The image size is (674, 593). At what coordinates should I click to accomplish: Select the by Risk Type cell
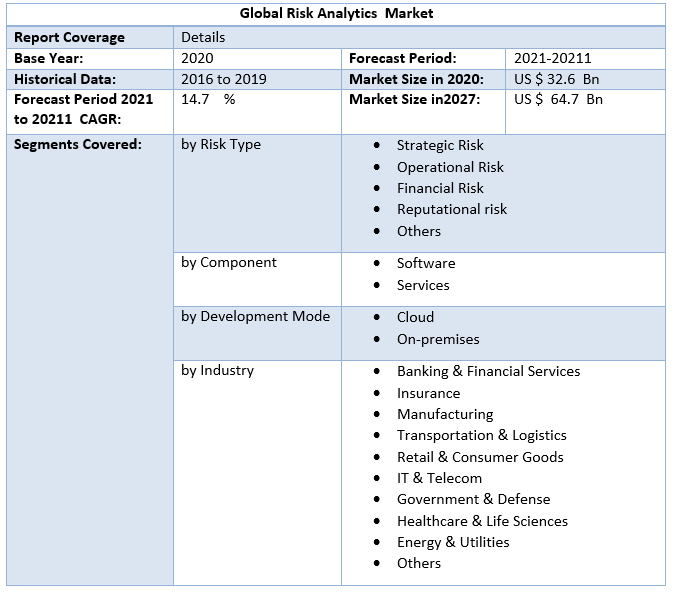tap(221, 145)
